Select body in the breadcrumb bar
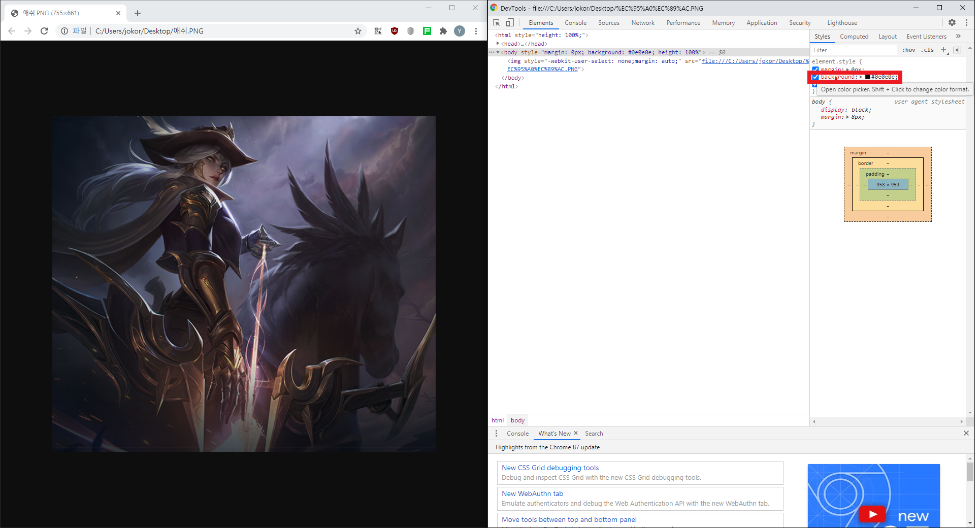The width and height of the screenshot is (980, 528). pos(517,420)
